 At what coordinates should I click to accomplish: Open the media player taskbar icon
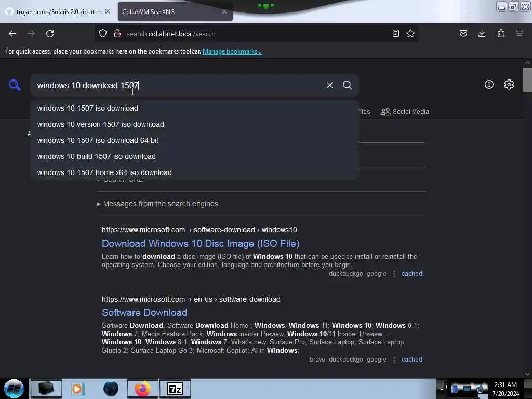77,389
